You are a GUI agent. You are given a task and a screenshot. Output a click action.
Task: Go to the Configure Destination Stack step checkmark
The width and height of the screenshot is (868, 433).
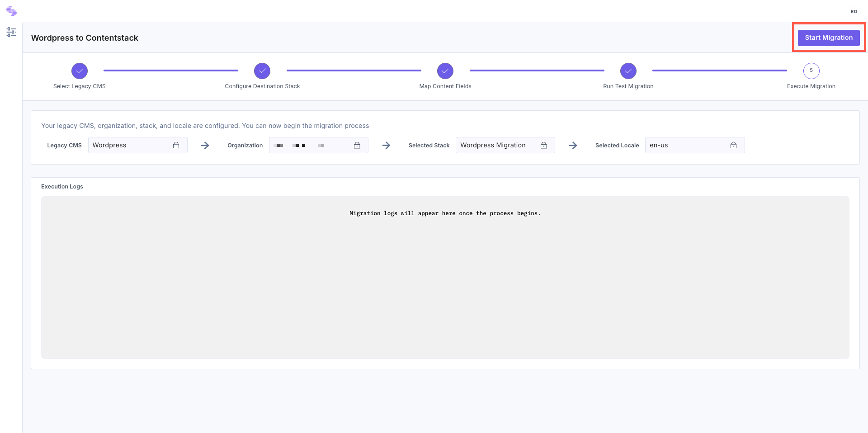pos(262,71)
